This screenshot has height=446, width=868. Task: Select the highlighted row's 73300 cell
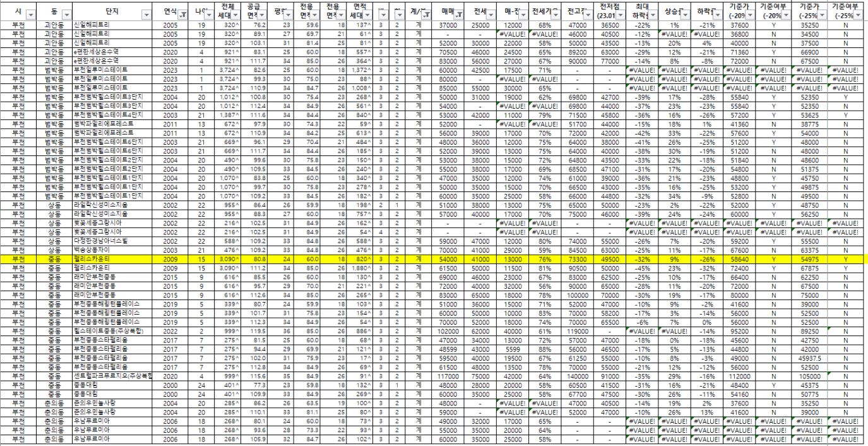tap(578, 259)
